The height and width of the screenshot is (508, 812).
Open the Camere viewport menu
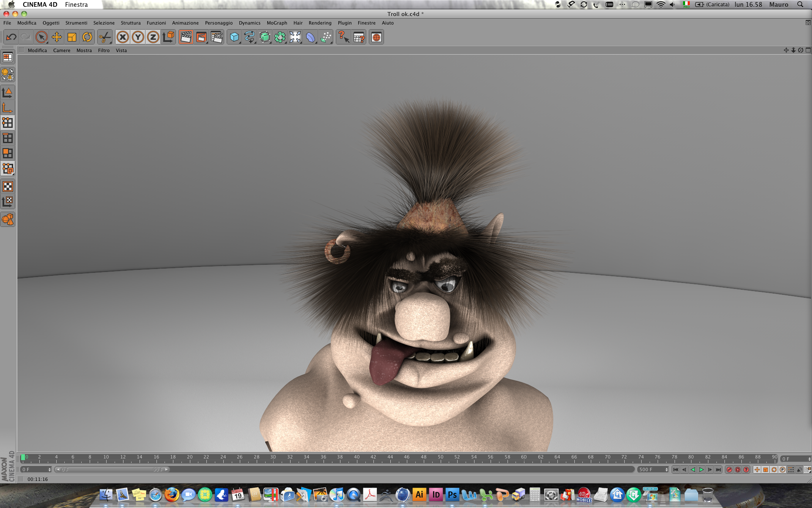pyautogui.click(x=62, y=50)
